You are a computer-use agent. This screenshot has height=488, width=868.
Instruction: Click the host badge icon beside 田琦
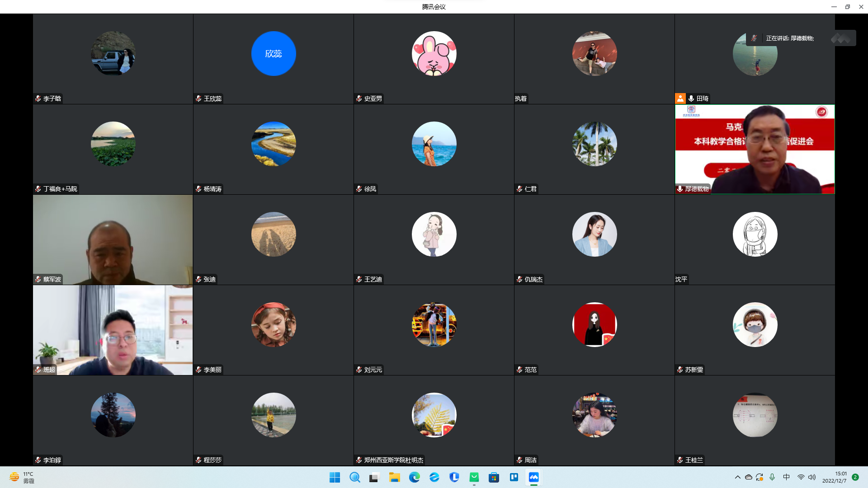click(x=680, y=99)
